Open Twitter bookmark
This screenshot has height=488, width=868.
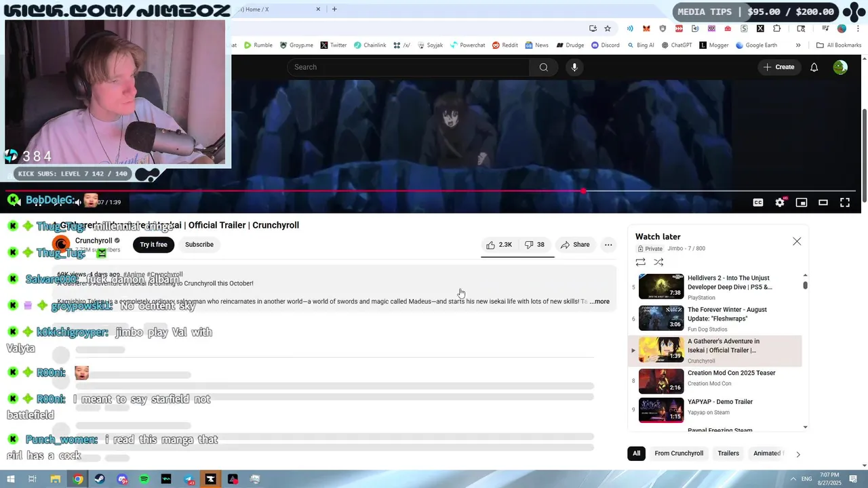[334, 45]
